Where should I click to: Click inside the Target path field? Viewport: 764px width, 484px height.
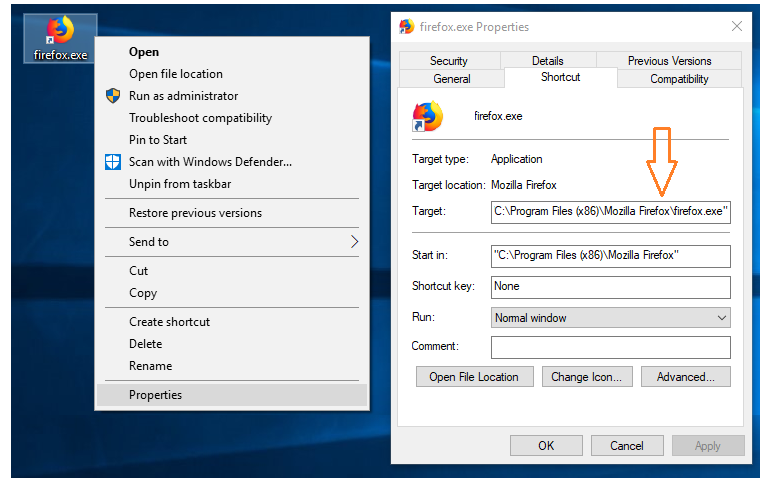tap(611, 212)
